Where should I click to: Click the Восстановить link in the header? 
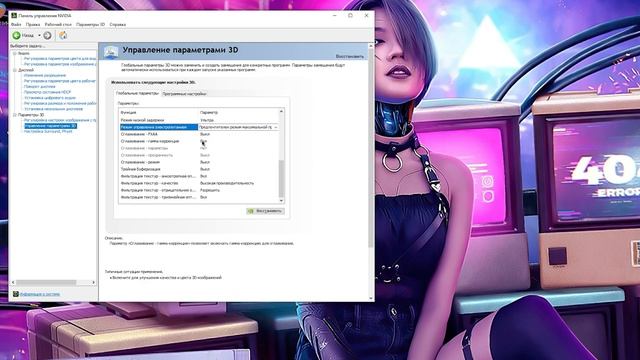pyautogui.click(x=349, y=56)
